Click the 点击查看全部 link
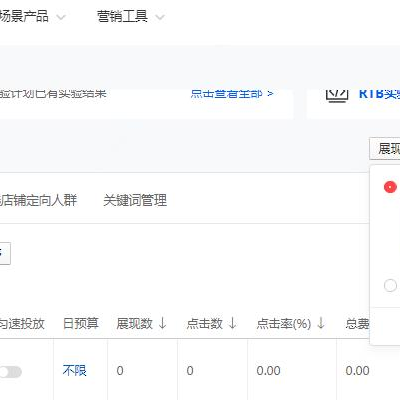The image size is (400, 400). click(x=232, y=94)
